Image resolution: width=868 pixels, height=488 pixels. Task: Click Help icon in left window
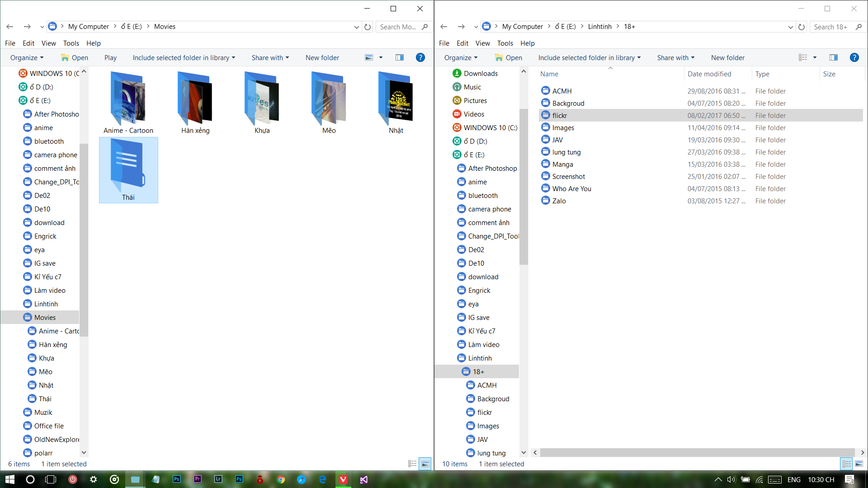point(420,57)
